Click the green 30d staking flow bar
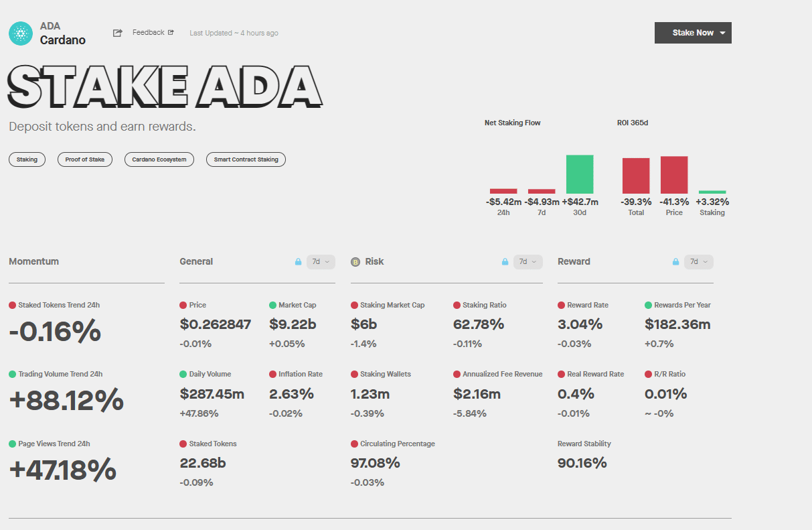 pyautogui.click(x=580, y=174)
